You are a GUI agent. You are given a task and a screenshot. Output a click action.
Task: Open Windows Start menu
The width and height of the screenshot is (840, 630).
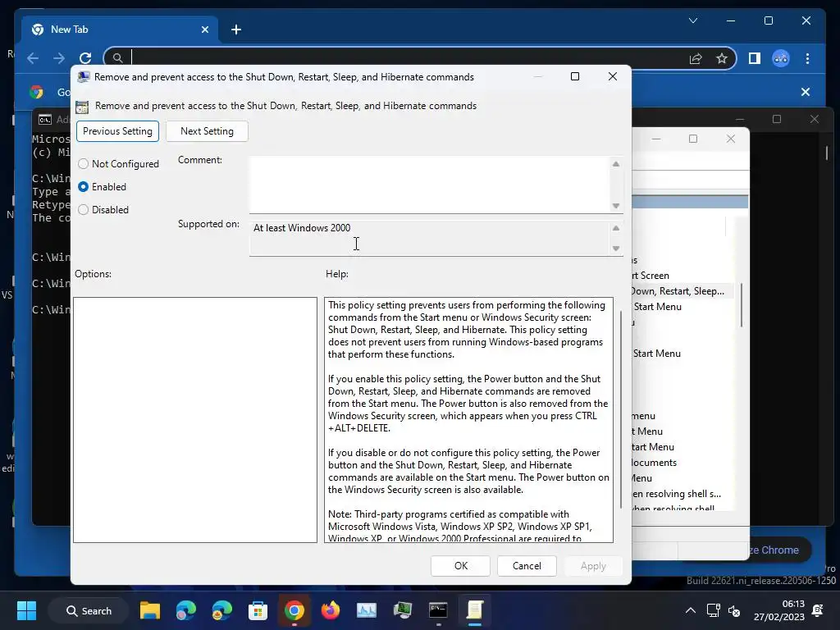coord(26,610)
